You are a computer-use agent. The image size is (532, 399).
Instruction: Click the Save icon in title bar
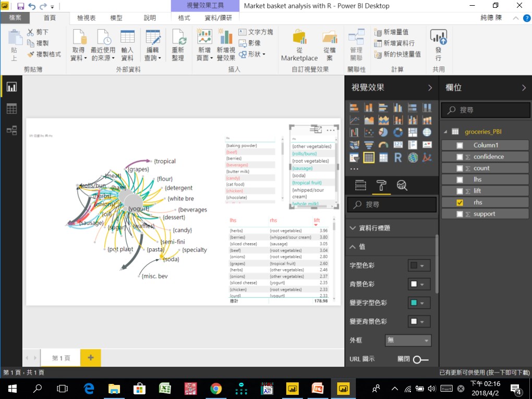coord(20,6)
